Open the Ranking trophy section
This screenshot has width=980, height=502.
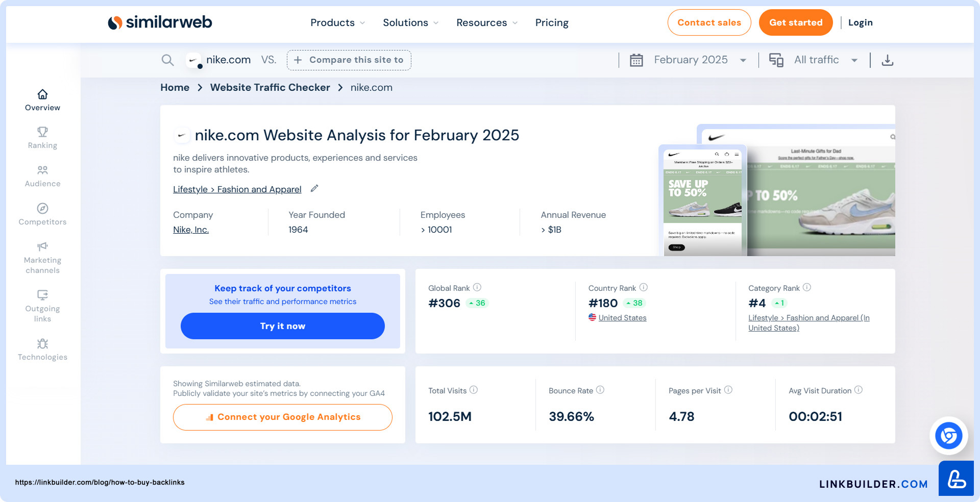[42, 138]
